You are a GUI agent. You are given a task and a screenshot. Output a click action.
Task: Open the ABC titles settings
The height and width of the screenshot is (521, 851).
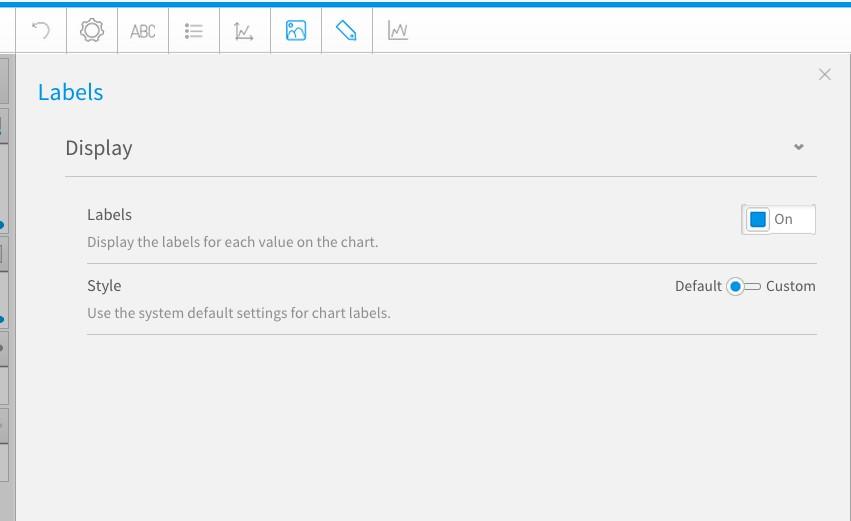click(143, 31)
